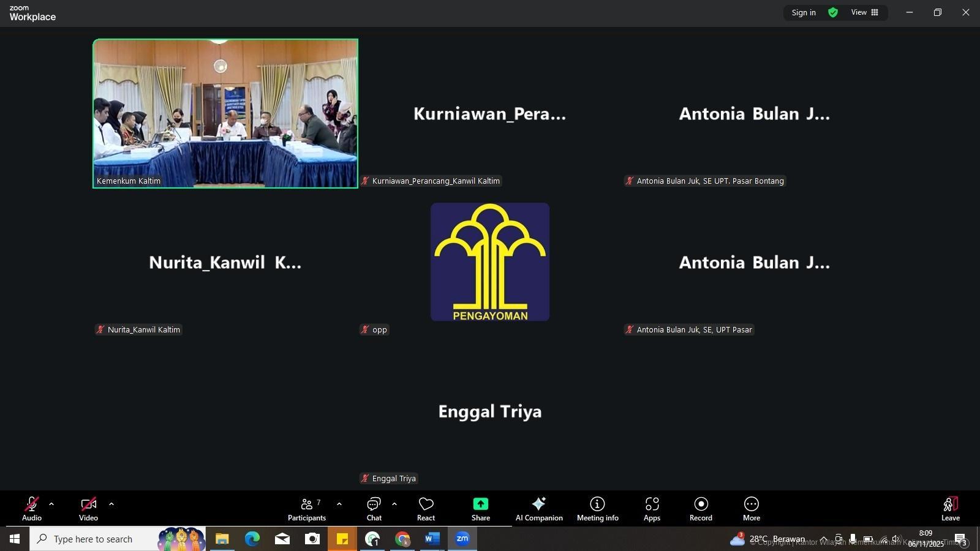Select the Kemenkum Kaltim video tile
The height and width of the screenshot is (551, 980).
click(225, 113)
